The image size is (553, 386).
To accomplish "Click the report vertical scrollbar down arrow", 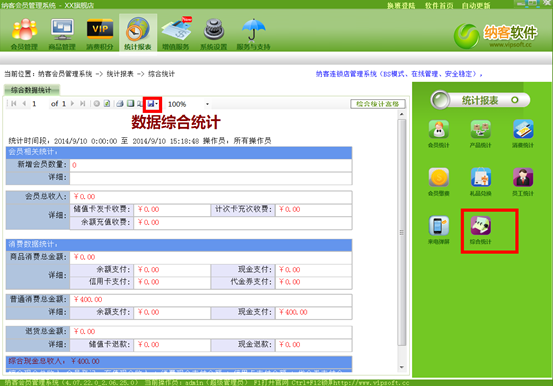I will tap(402, 367).
